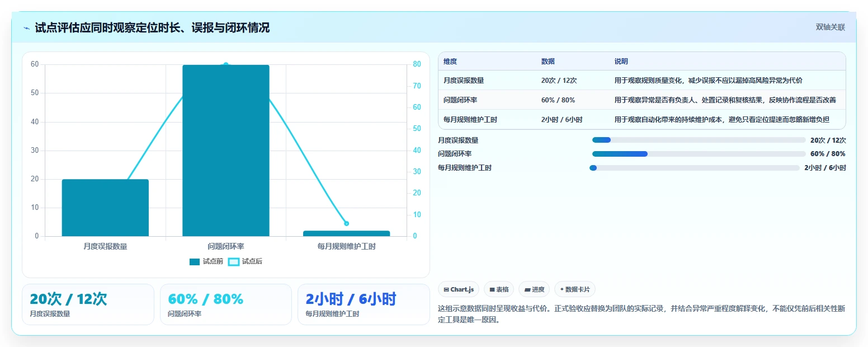Viewport: 868px width, 347px height.
Task: Open the 20次 / 12次 stat card
Action: [88, 304]
